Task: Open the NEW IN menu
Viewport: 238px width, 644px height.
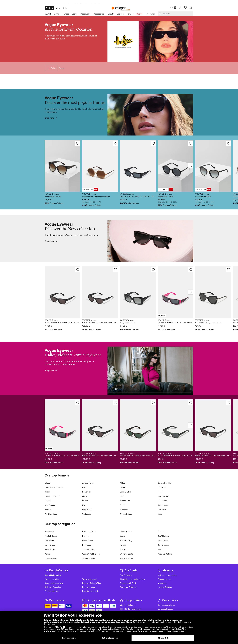Action: (x=48, y=14)
